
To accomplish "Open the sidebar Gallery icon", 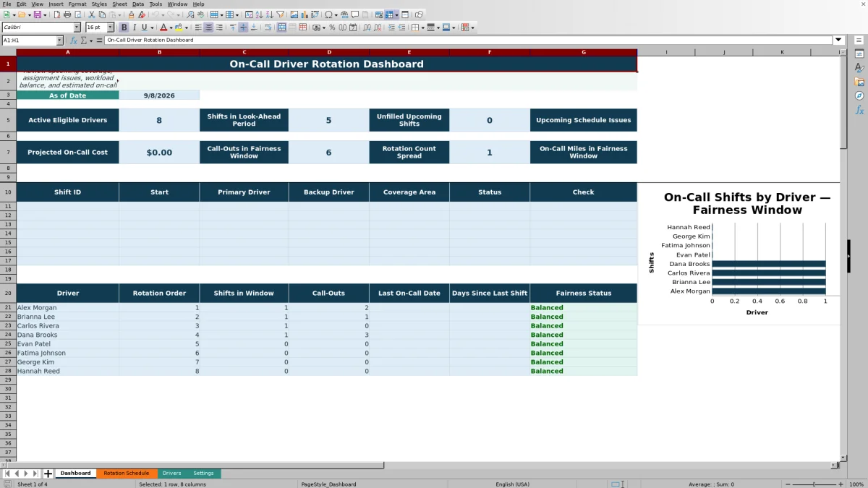I will click(859, 82).
